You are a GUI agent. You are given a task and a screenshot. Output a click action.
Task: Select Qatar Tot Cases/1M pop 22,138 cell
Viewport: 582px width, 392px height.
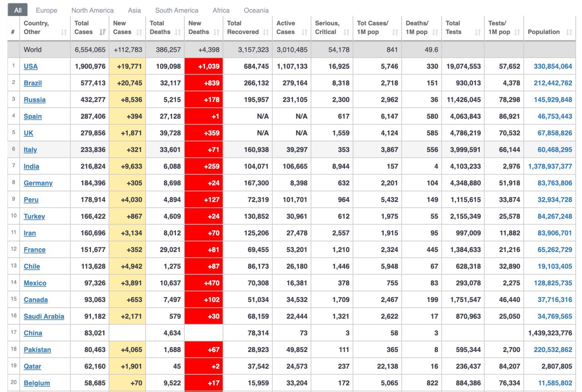tap(377, 367)
